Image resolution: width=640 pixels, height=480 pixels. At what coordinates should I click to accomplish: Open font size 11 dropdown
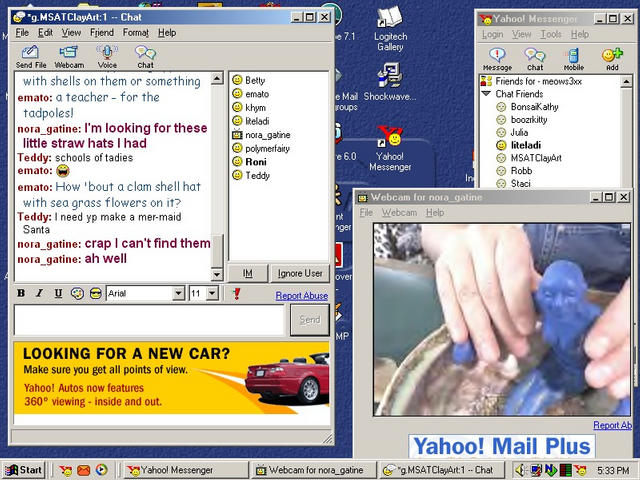click(x=212, y=293)
